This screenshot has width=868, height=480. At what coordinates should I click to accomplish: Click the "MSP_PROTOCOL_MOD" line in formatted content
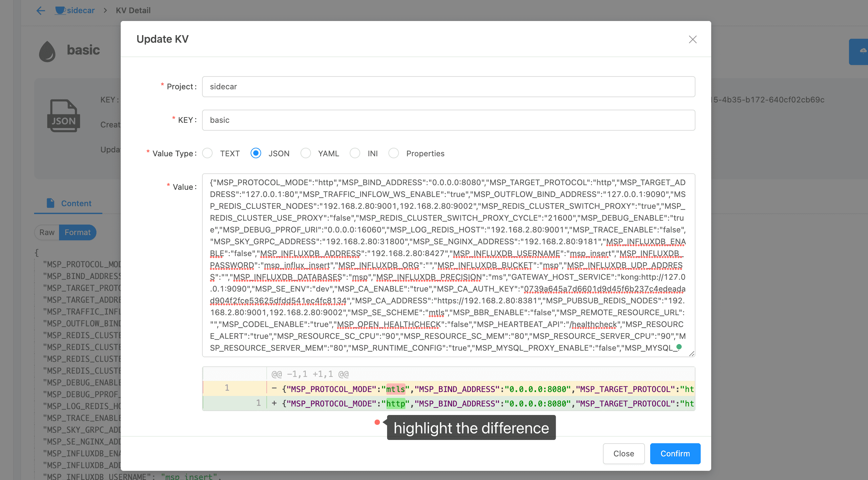[x=82, y=264]
